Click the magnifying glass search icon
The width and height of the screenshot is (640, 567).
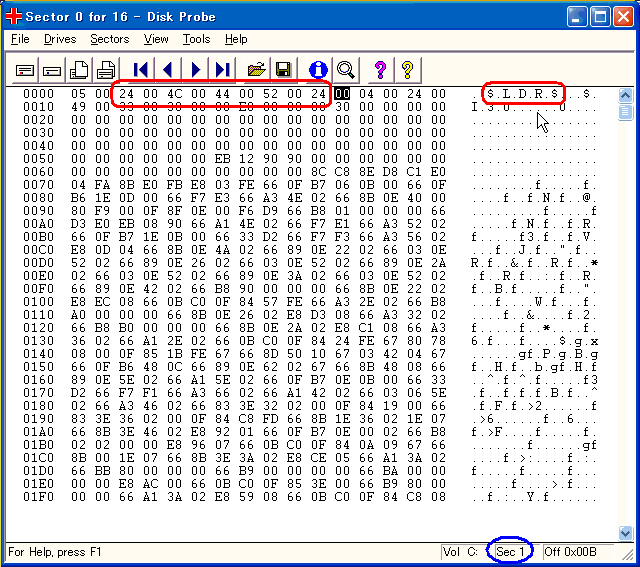[346, 69]
